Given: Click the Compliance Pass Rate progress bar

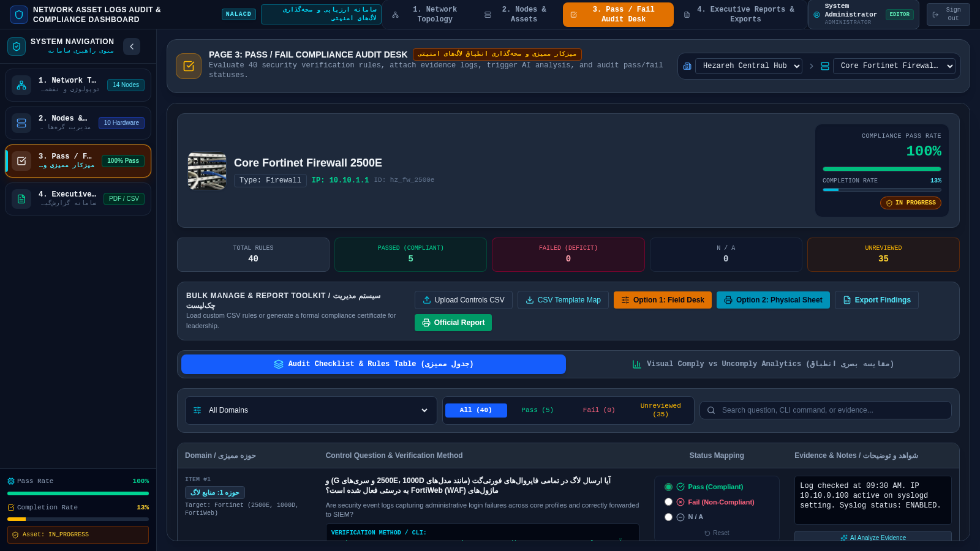Looking at the screenshot, I should (882, 169).
